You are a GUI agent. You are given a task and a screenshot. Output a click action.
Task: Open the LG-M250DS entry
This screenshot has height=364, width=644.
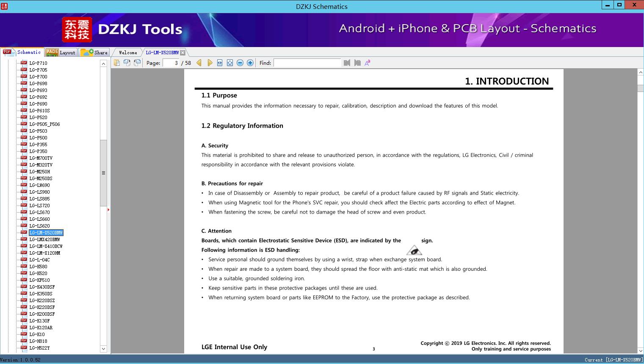point(41,178)
